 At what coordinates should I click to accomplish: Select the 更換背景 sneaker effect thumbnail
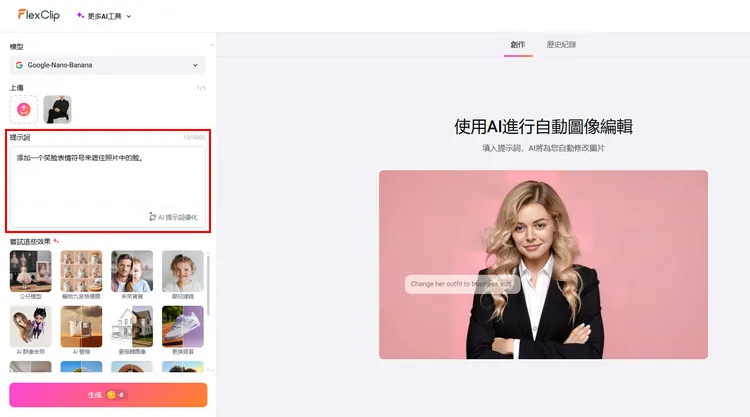(x=183, y=327)
